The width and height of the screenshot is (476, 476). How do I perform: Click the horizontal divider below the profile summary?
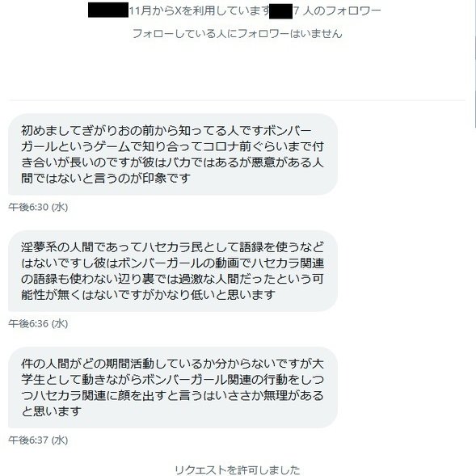point(238,100)
